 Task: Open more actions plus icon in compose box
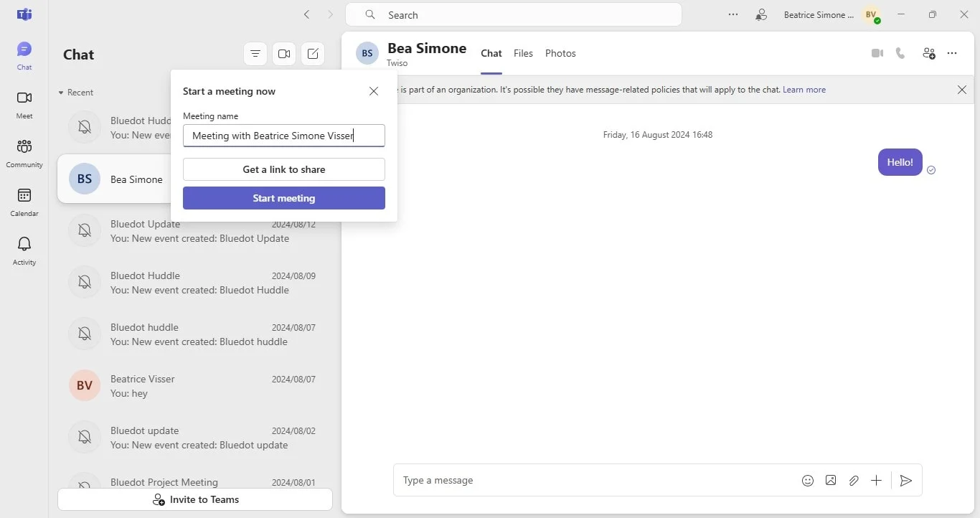[x=876, y=481]
